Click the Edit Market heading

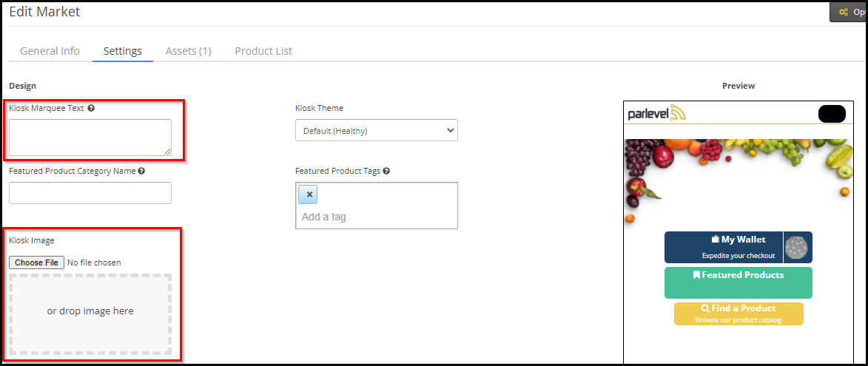tap(45, 12)
